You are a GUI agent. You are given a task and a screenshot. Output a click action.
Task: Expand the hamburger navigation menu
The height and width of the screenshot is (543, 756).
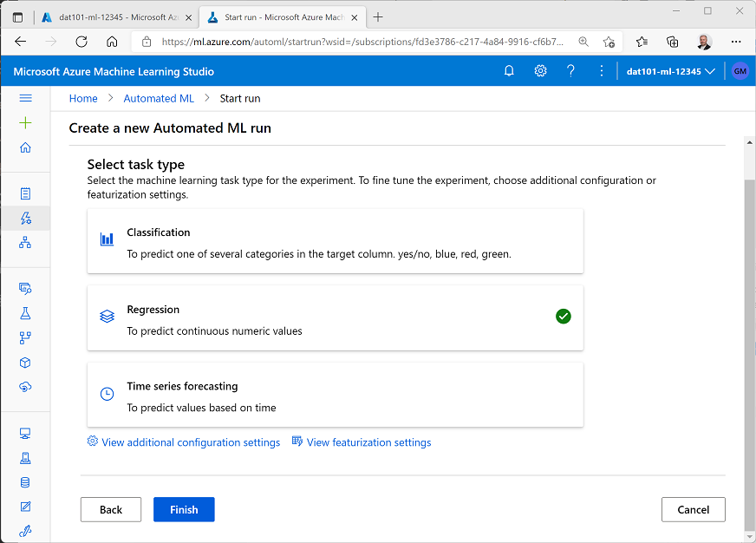point(25,98)
